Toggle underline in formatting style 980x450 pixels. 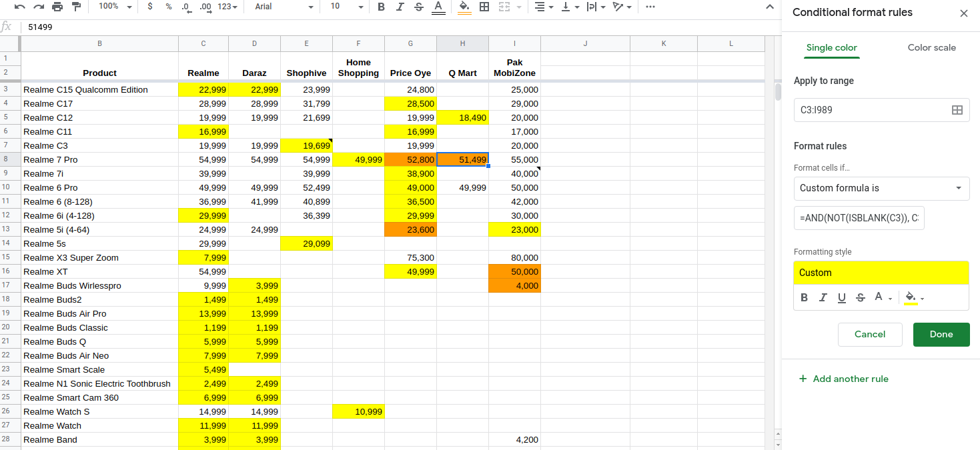pyautogui.click(x=842, y=297)
